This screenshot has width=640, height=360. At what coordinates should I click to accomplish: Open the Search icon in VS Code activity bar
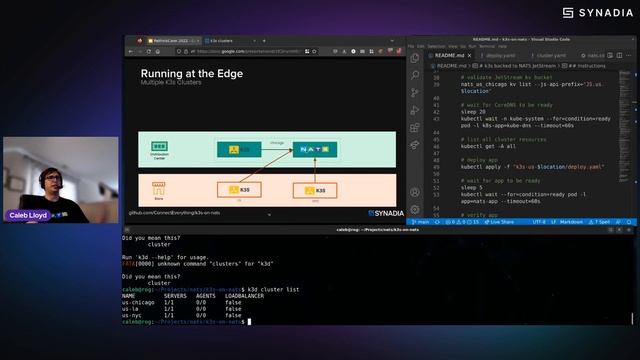point(415,75)
